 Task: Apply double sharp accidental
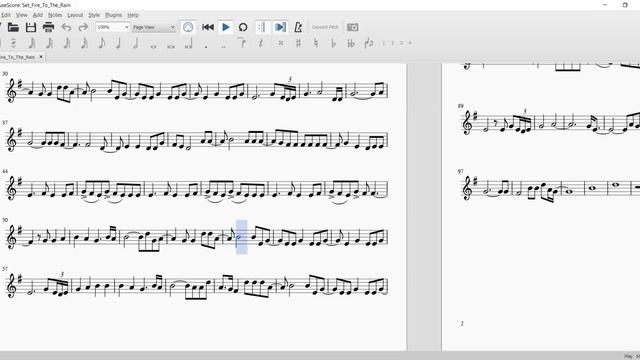click(x=281, y=43)
